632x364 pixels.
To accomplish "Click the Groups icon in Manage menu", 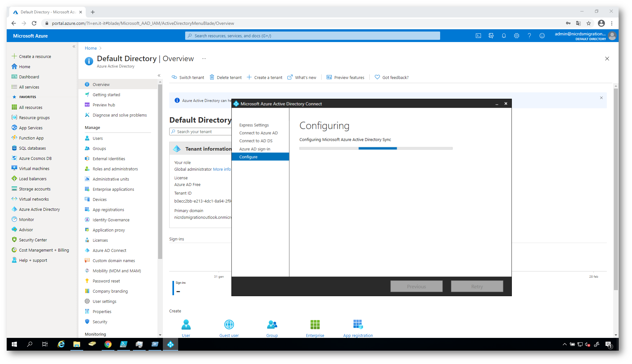I will [87, 148].
